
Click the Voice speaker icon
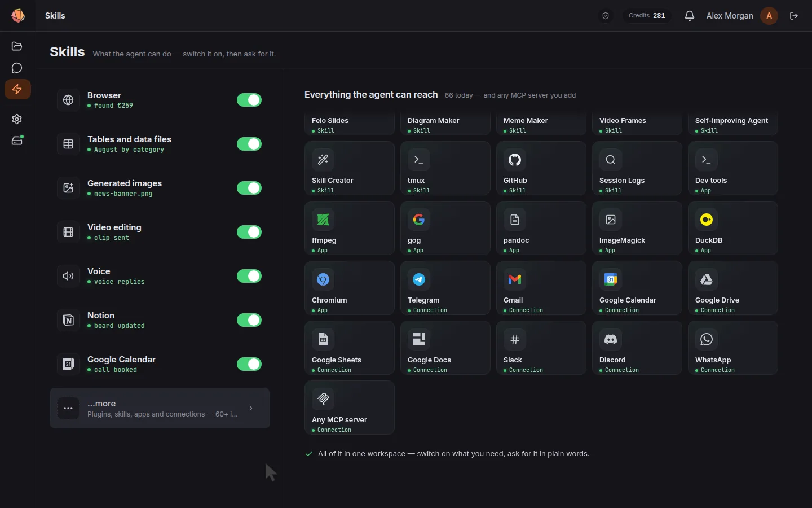pyautogui.click(x=68, y=276)
